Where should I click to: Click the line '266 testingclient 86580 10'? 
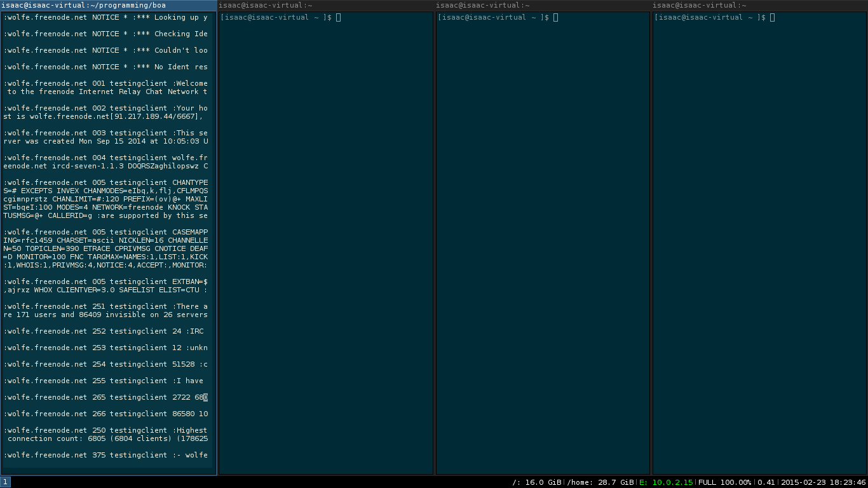coord(105,414)
